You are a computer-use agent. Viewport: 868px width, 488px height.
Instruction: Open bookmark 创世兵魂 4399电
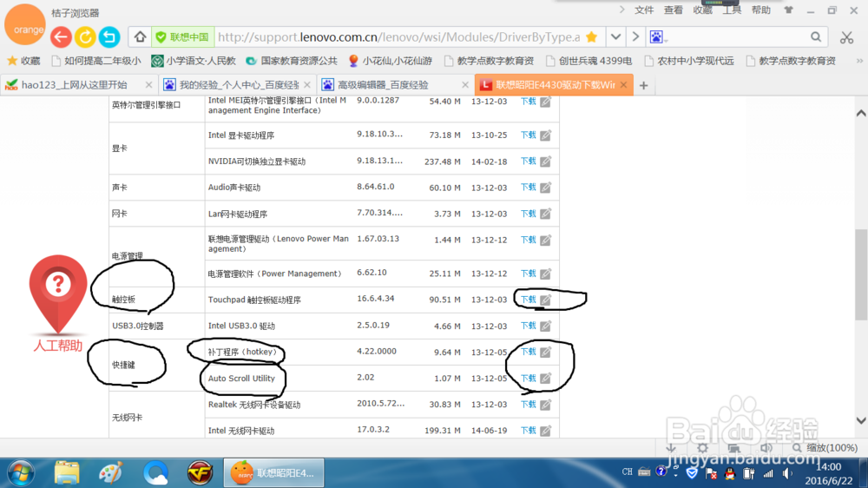click(589, 61)
